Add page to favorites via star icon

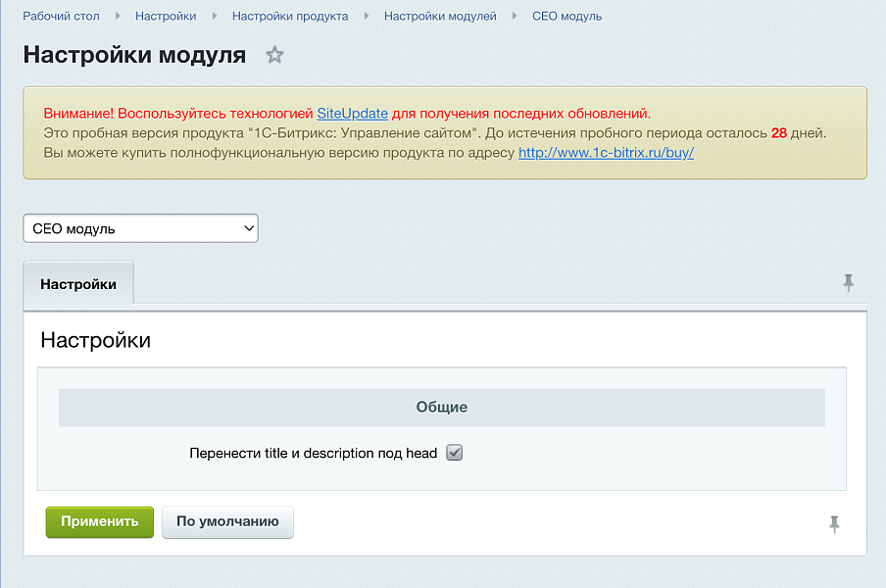[274, 55]
